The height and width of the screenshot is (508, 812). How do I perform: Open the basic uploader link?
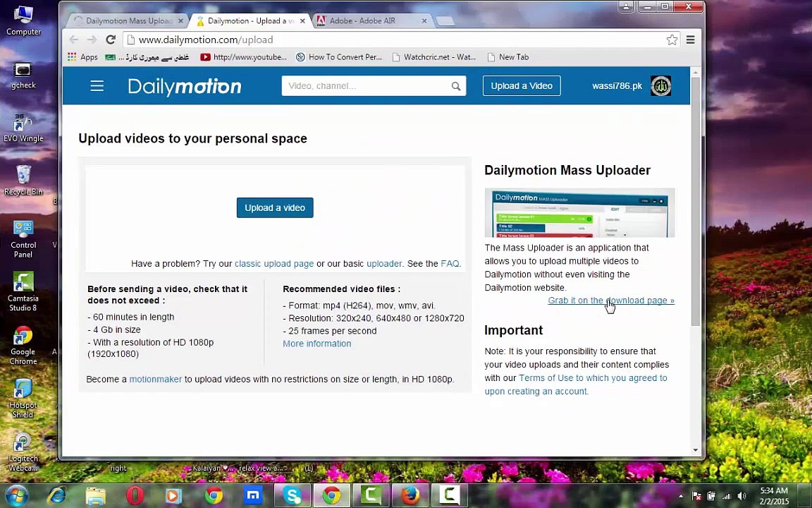tap(383, 264)
